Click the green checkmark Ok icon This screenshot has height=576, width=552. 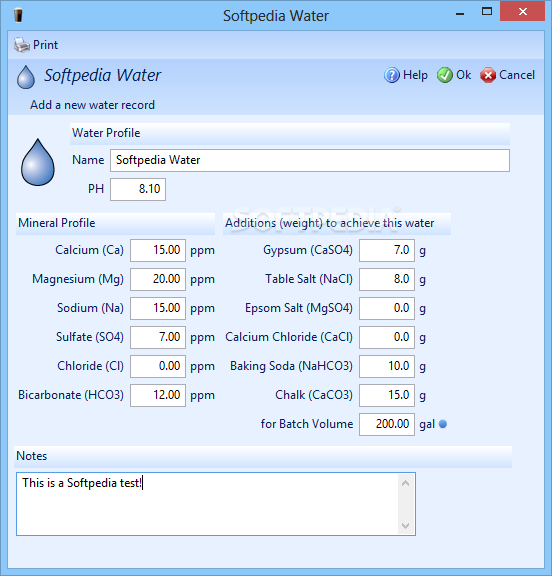click(x=445, y=75)
